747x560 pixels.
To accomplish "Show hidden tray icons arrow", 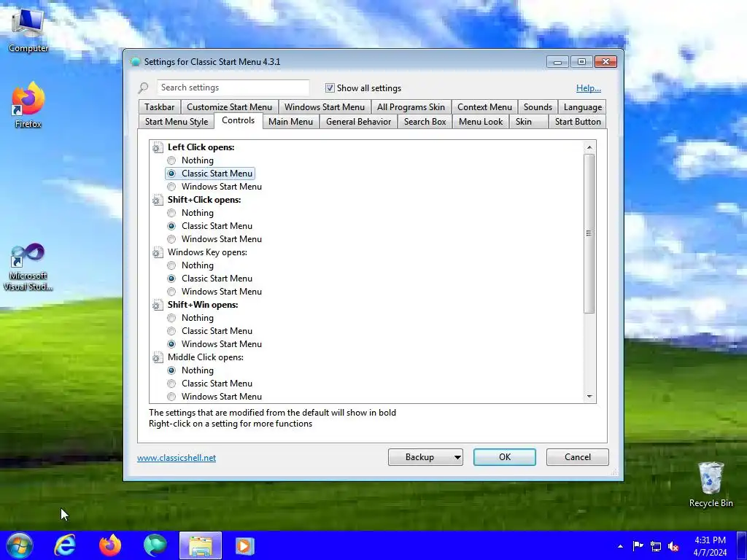I will tap(620, 546).
